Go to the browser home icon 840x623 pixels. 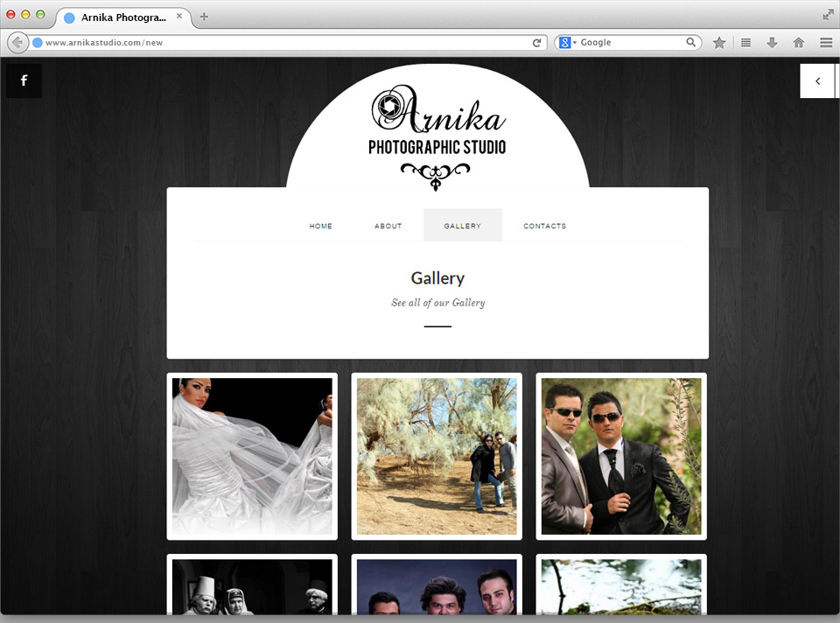point(798,43)
